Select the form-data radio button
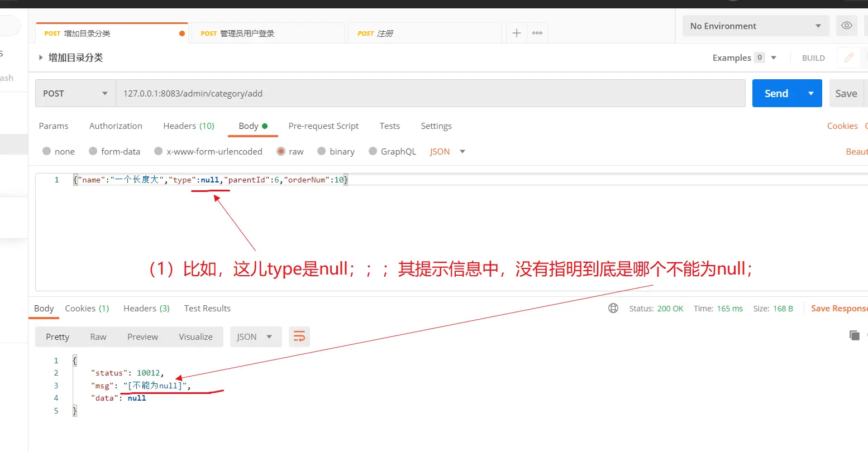 pos(94,151)
